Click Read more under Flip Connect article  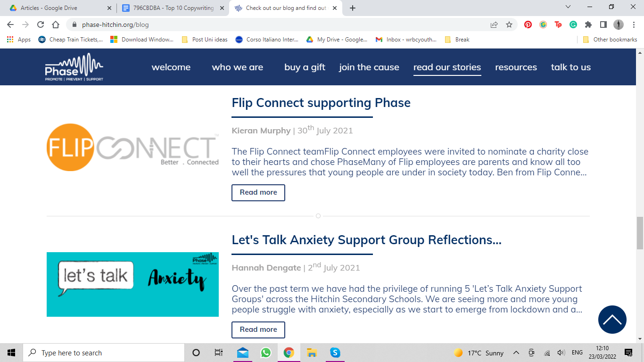pyautogui.click(x=258, y=192)
